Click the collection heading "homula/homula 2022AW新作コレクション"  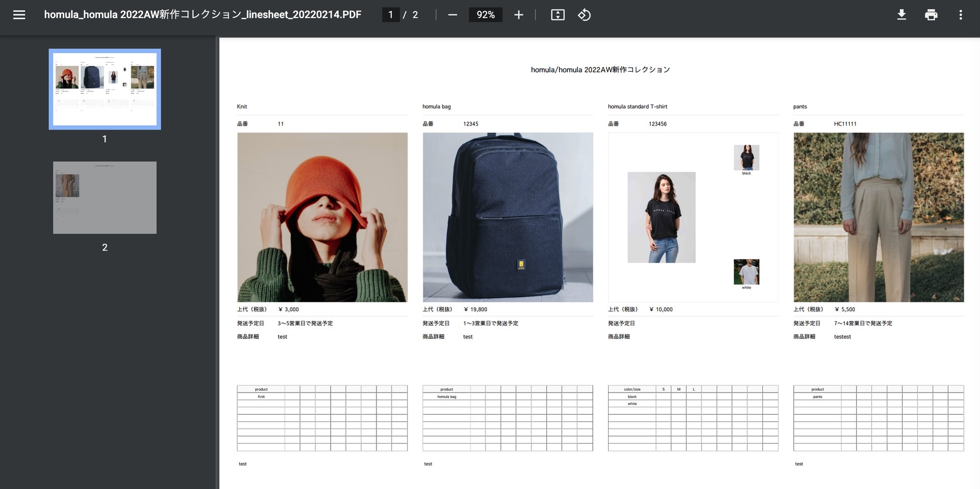pos(601,70)
